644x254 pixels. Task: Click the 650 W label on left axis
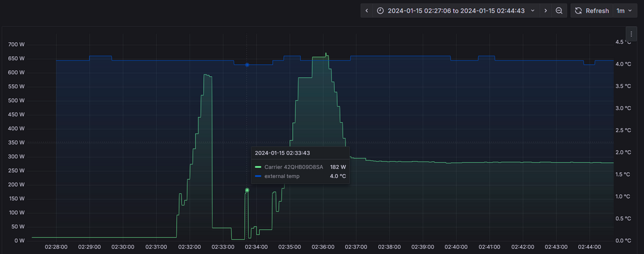coord(16,59)
